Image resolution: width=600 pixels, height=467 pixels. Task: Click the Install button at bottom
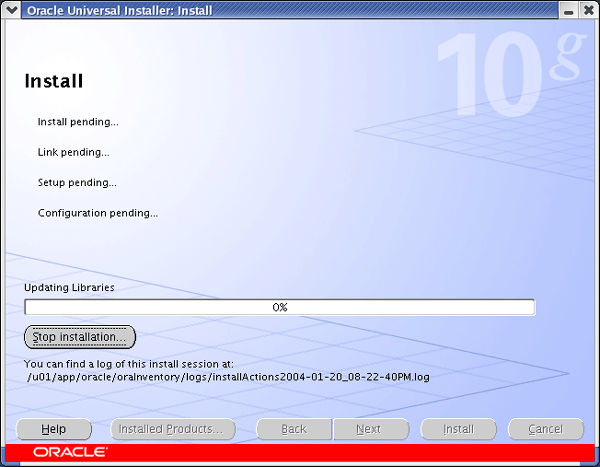pos(458,429)
